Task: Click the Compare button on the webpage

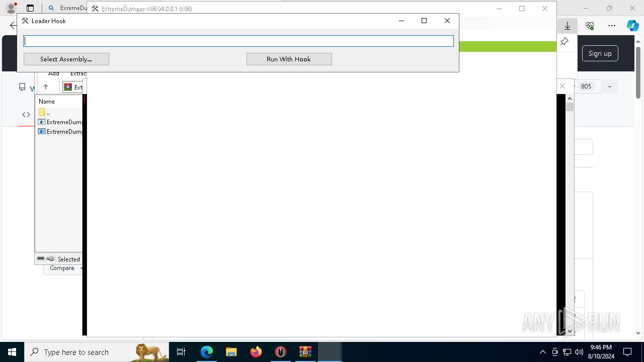Action: point(62,268)
